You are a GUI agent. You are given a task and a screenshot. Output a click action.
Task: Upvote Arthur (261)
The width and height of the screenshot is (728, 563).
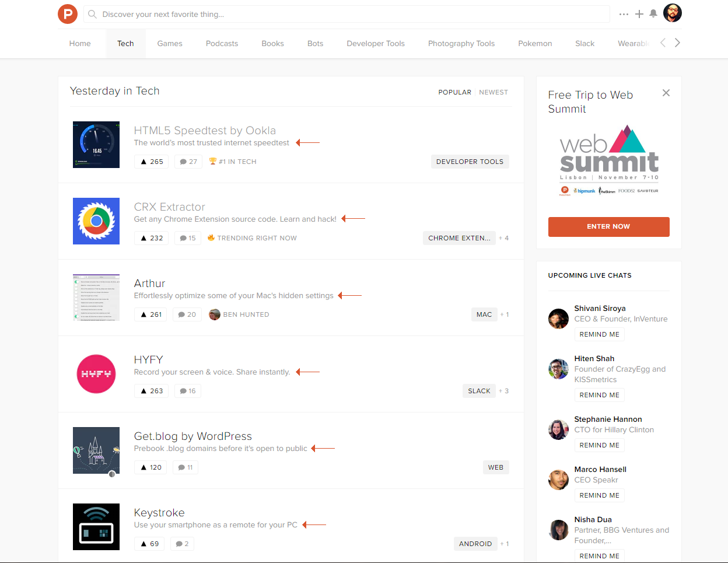(150, 314)
